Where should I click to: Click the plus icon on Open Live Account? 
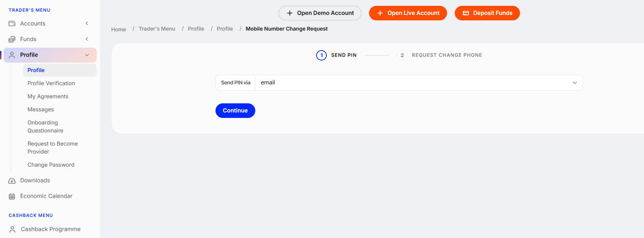point(380,13)
